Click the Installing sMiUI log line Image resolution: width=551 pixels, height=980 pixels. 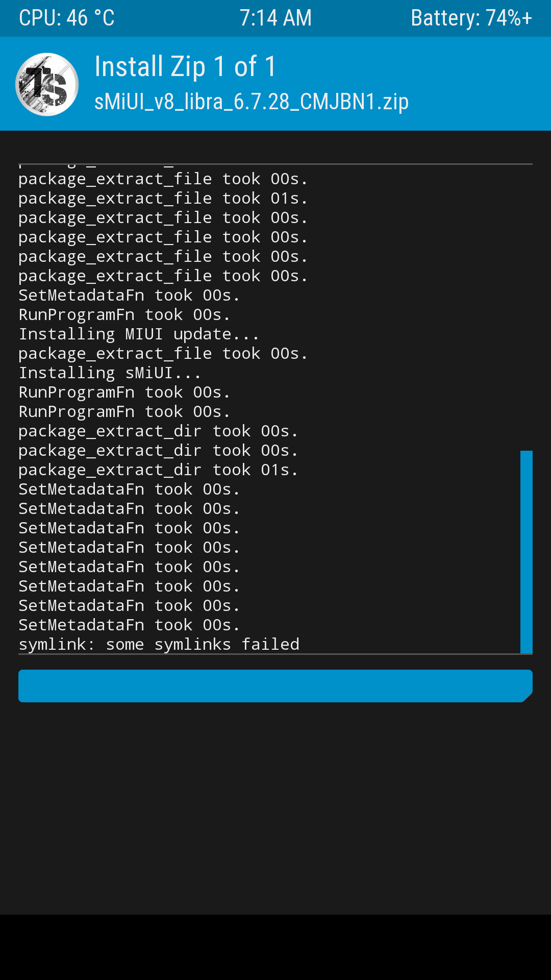[x=110, y=373]
